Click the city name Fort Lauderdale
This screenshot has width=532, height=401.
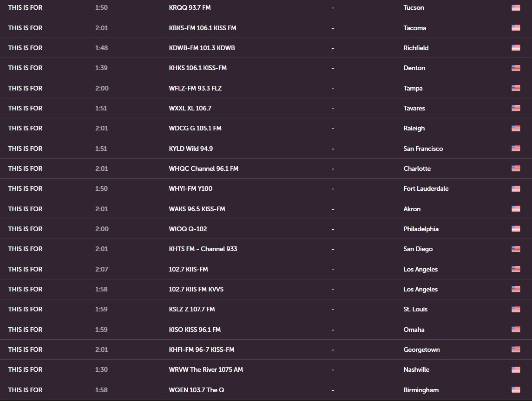pos(426,188)
